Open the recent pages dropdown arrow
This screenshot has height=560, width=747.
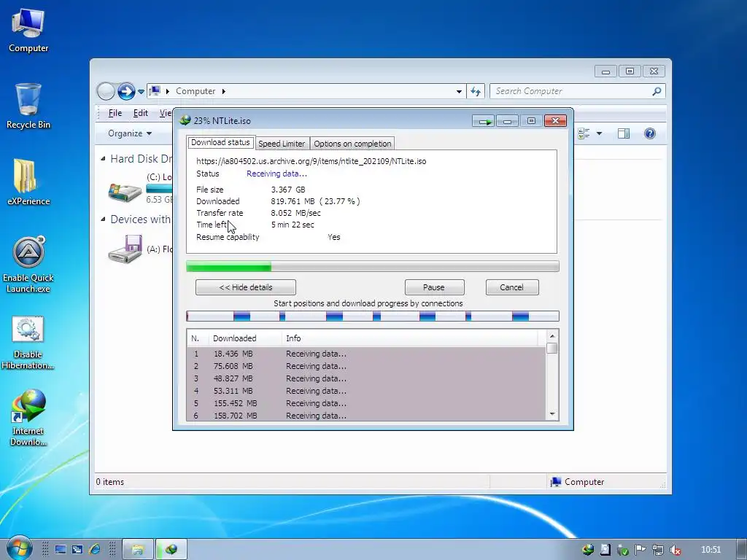tap(141, 91)
